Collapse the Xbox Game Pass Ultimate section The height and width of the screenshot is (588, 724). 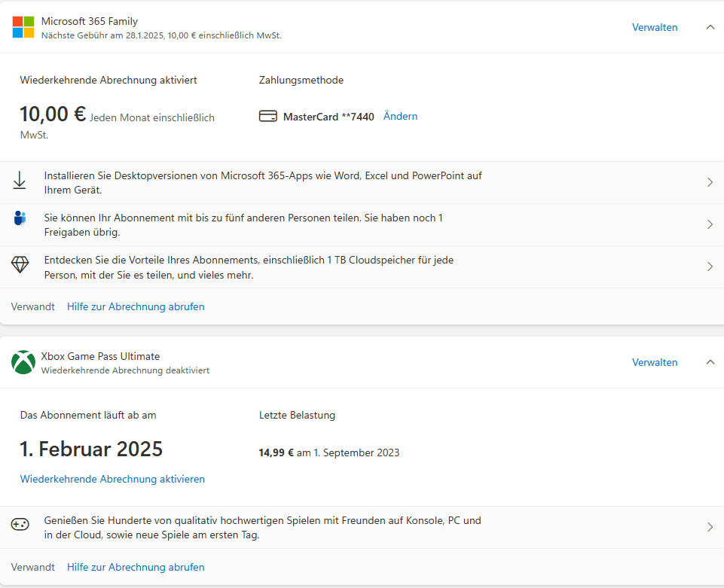710,362
